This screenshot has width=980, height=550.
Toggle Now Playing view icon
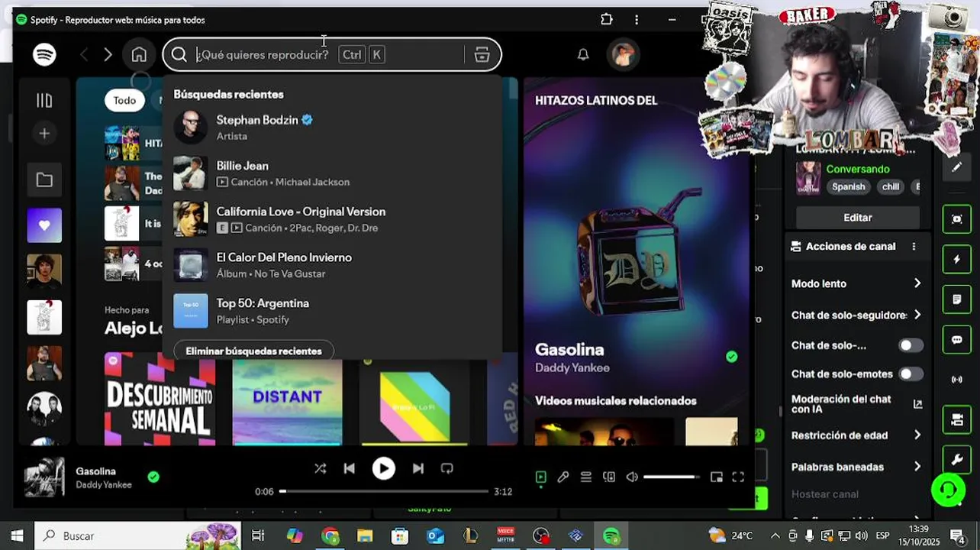tap(540, 477)
